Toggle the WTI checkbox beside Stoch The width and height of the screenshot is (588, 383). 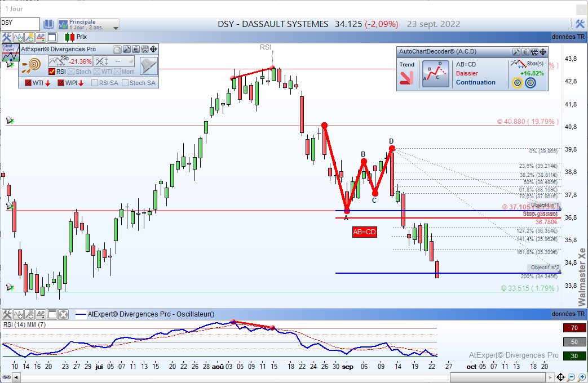coord(97,72)
